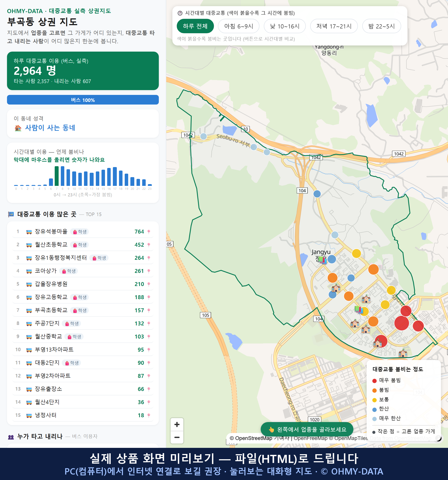Viewport: 448px width, 480px height.
Task: Click the 매우 붐빔 red legend swatch
Action: (374, 381)
